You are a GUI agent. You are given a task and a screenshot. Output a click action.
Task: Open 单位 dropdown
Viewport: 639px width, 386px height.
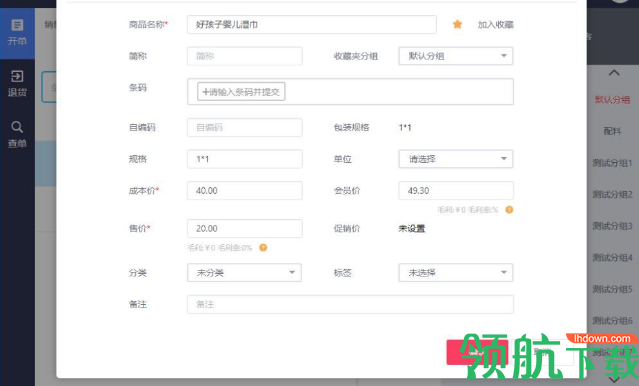(x=456, y=159)
